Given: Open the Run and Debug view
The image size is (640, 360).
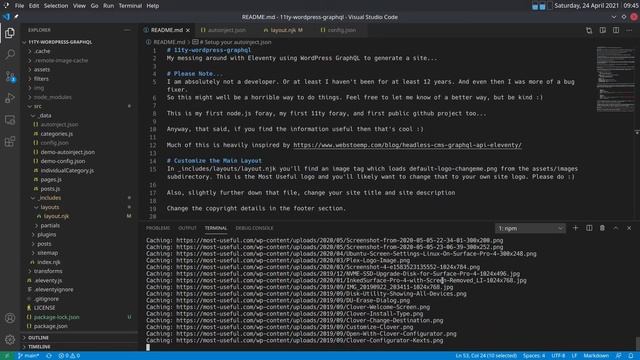Looking at the screenshot, I should 10,98.
